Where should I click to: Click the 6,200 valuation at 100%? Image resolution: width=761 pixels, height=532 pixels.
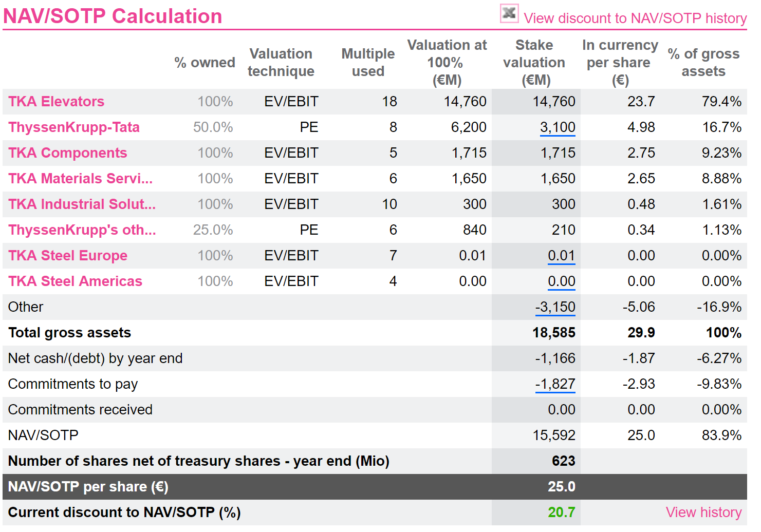coord(469,127)
